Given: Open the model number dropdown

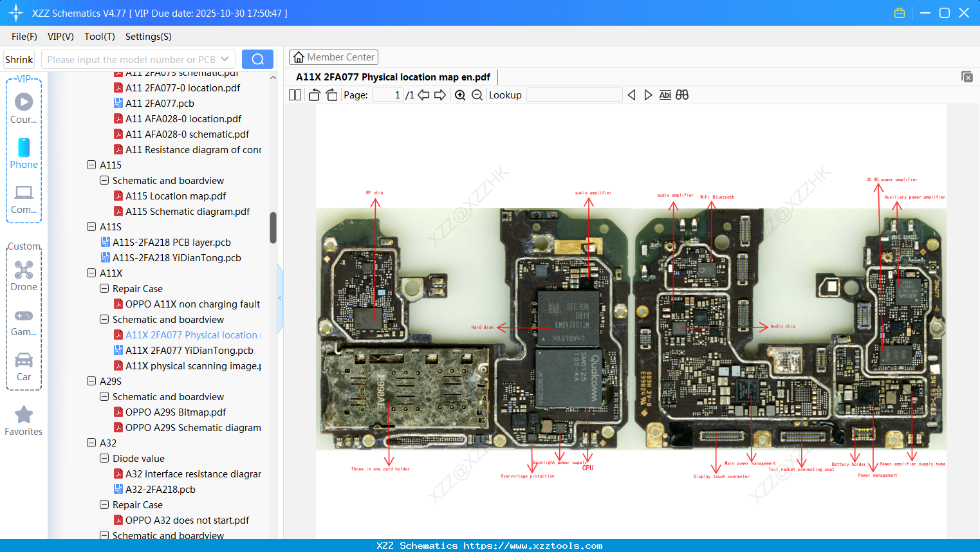Looking at the screenshot, I should pos(225,59).
